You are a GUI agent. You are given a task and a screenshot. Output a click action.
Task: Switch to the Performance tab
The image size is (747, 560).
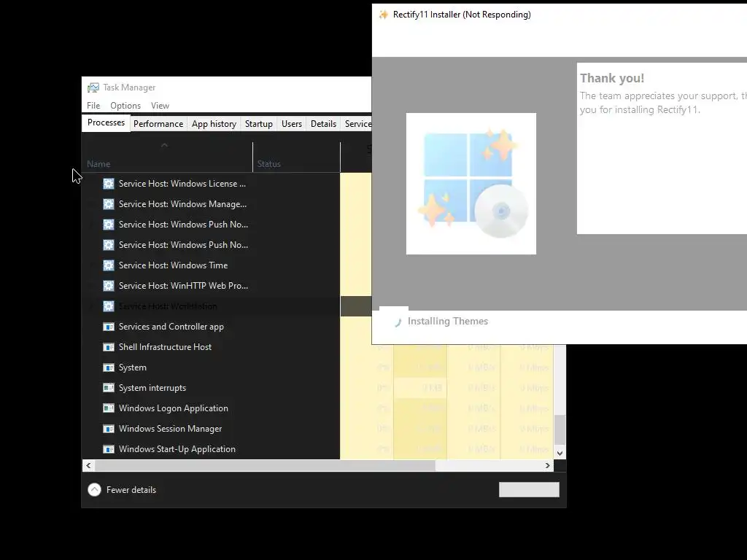(x=158, y=124)
